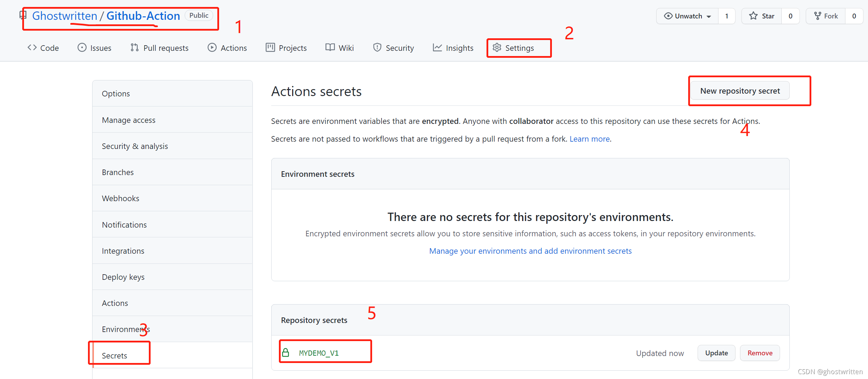Open Manage your environments link
Image resolution: width=868 pixels, height=379 pixels.
530,251
